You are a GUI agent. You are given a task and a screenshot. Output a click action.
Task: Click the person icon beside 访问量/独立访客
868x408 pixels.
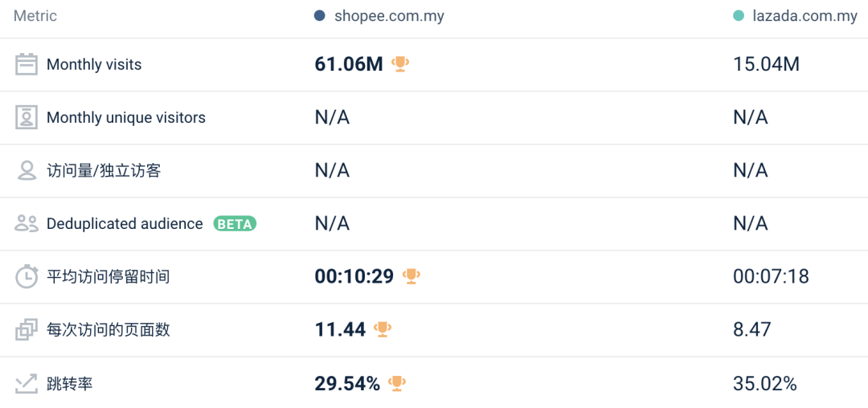click(x=27, y=170)
